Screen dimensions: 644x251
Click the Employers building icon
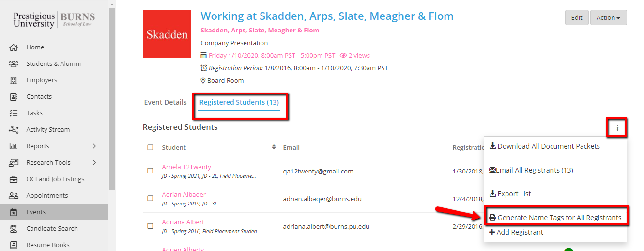point(14,80)
